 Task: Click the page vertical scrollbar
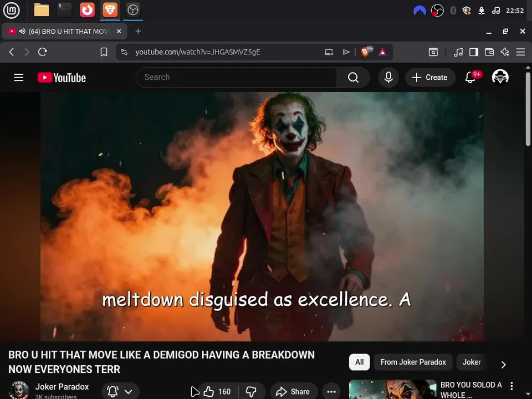click(528, 109)
